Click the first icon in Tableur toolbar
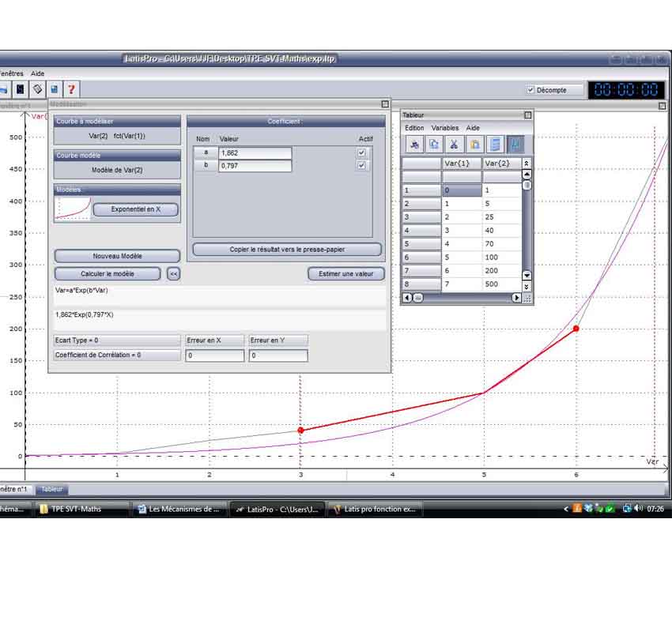This screenshot has height=632, width=672. (413, 144)
